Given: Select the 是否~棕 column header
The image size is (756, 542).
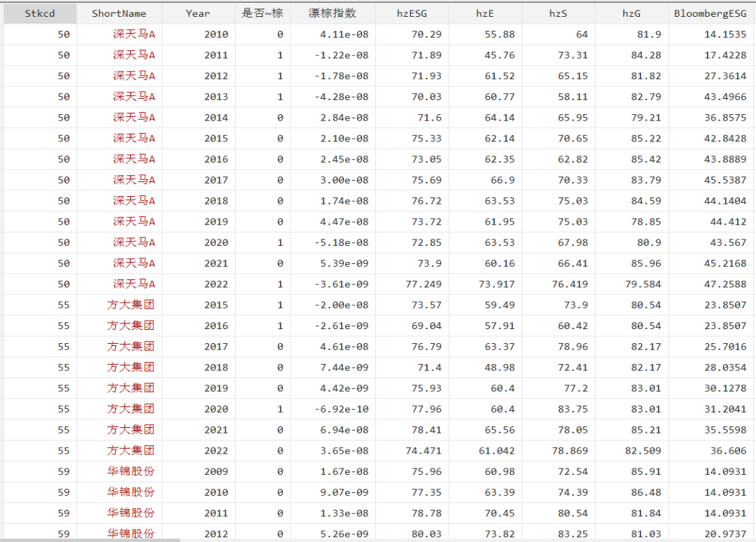Looking at the screenshot, I should 262,13.
